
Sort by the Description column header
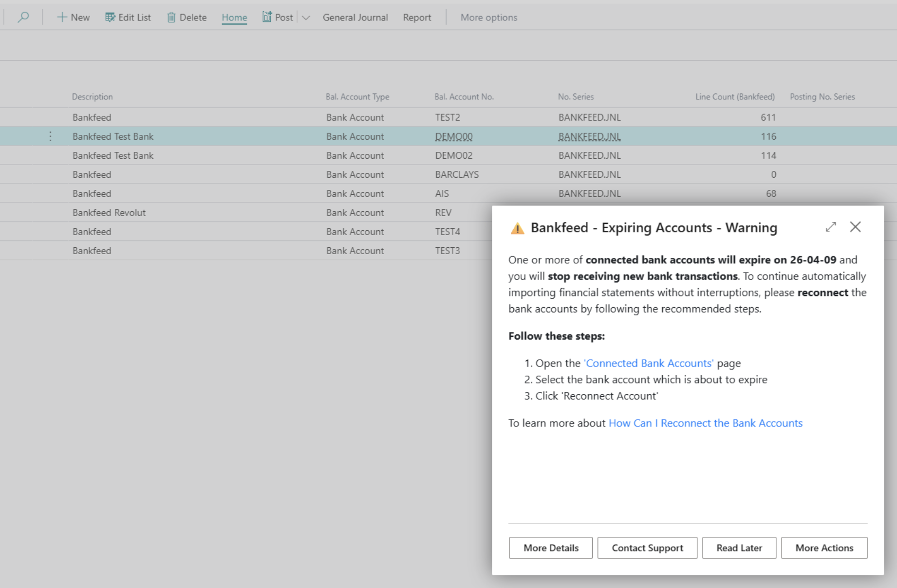pyautogui.click(x=93, y=97)
